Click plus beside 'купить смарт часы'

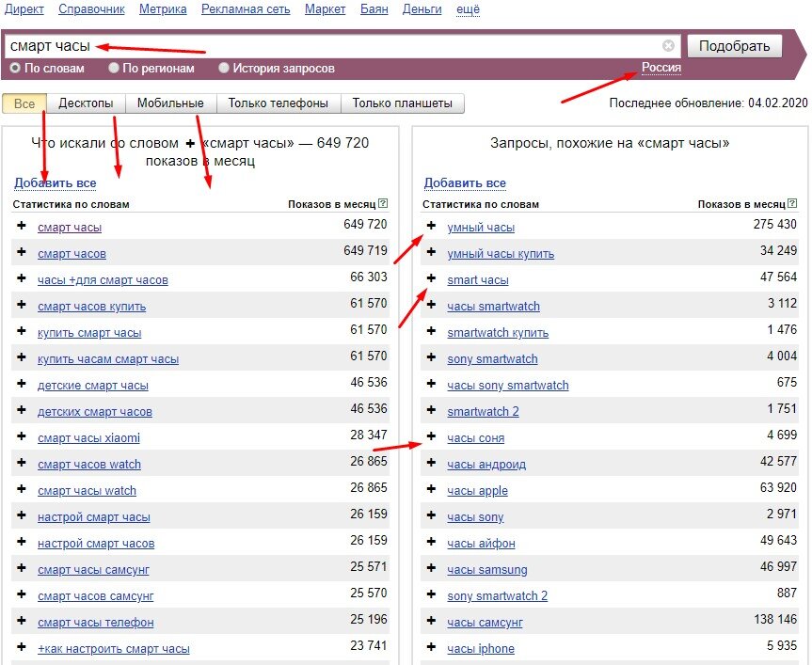tap(22, 331)
